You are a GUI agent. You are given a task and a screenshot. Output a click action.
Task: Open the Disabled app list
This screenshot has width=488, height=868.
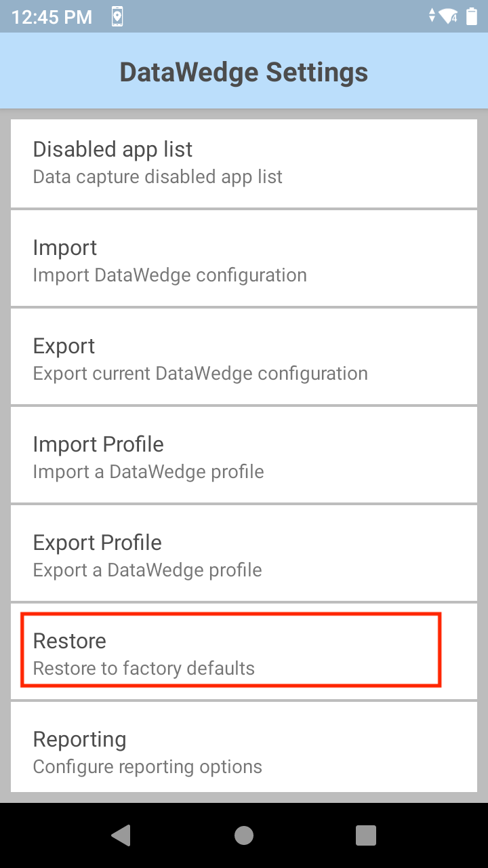point(113,149)
